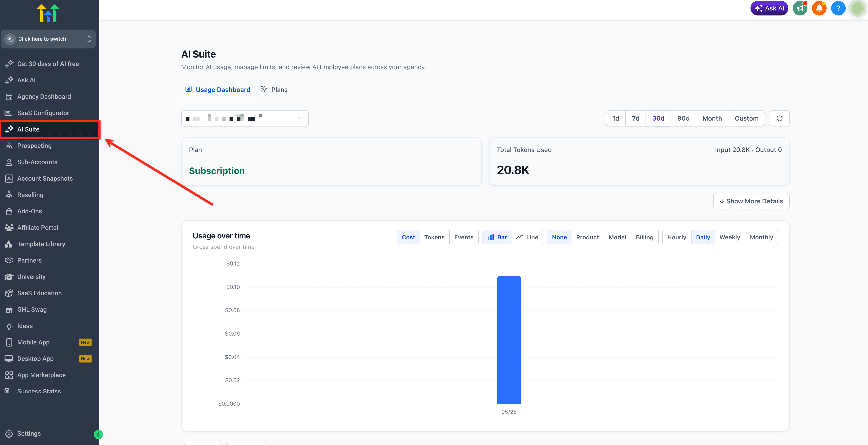Select the Usage Dashboard tab
The image size is (868, 445).
pyautogui.click(x=218, y=90)
